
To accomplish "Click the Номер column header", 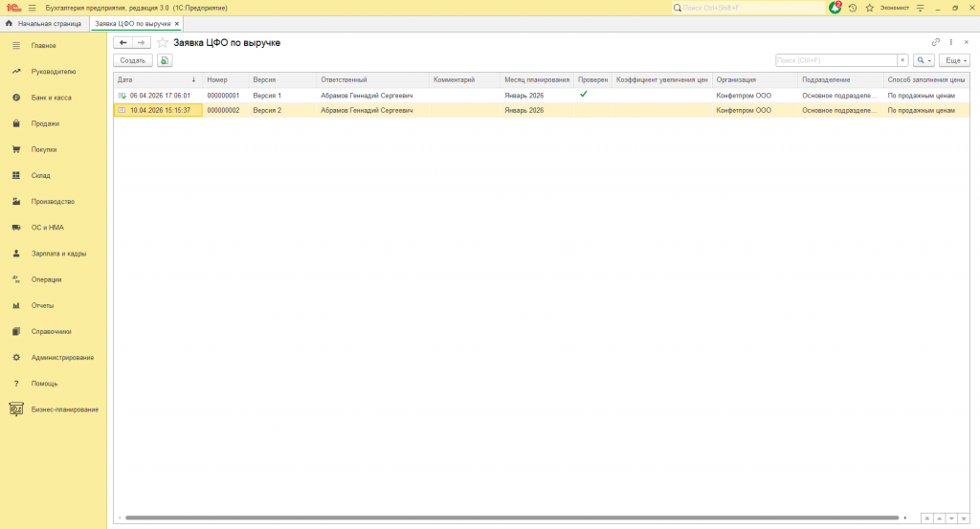I will tap(226, 80).
